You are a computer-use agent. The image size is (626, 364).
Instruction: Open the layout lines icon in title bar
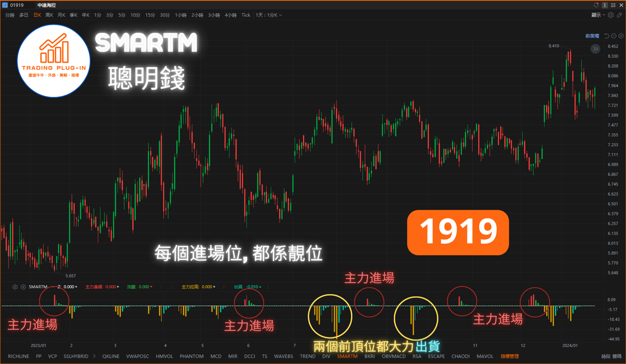click(x=613, y=5)
